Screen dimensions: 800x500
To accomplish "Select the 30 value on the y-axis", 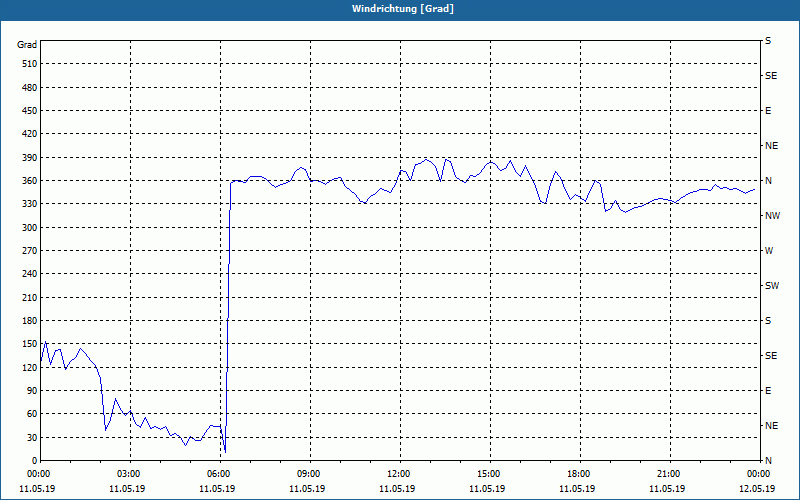I will click(32, 437).
